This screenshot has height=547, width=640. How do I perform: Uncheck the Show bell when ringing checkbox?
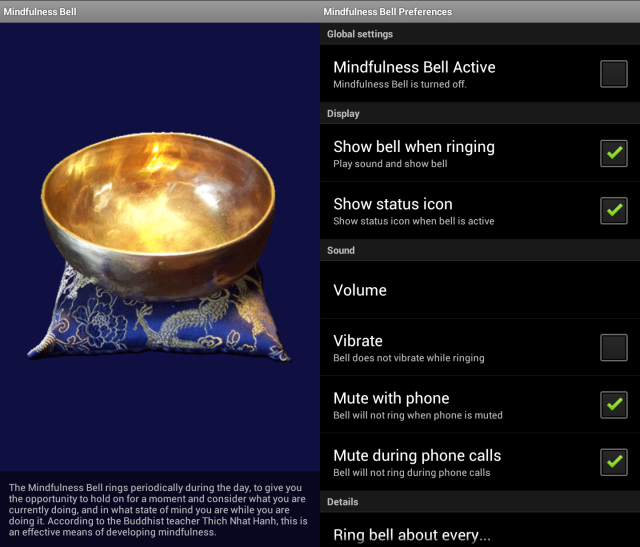[613, 153]
